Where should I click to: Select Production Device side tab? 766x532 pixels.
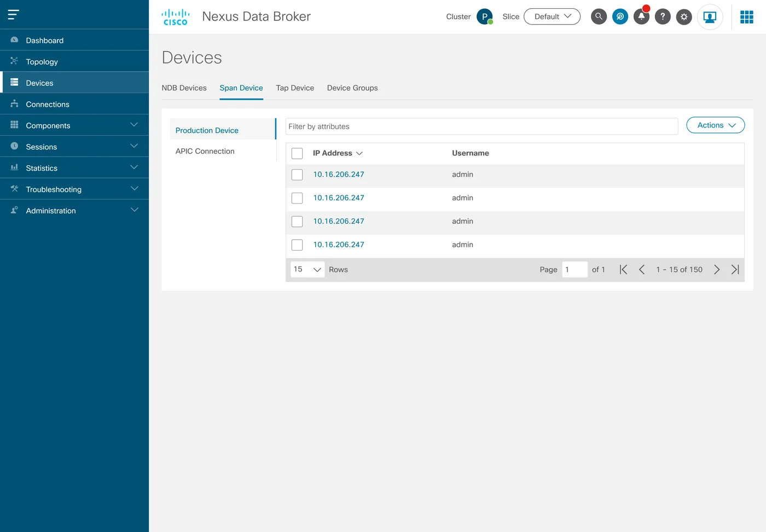pyautogui.click(x=223, y=130)
